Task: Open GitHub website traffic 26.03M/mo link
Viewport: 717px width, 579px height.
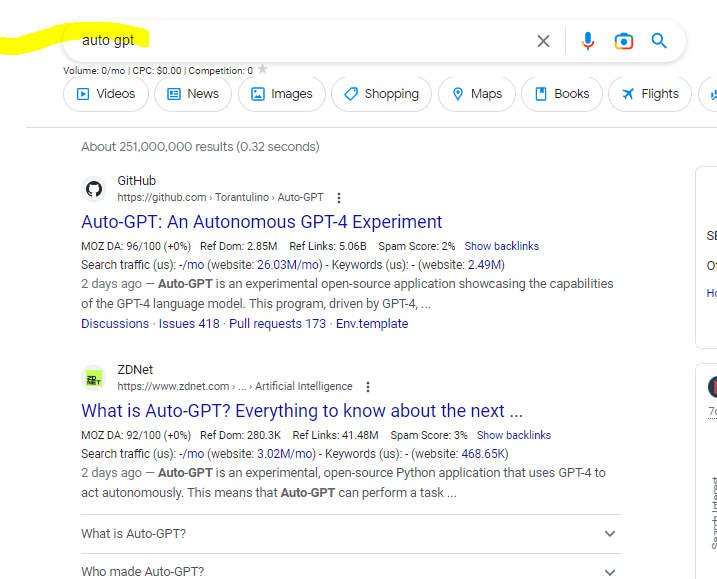Action: 289,265
